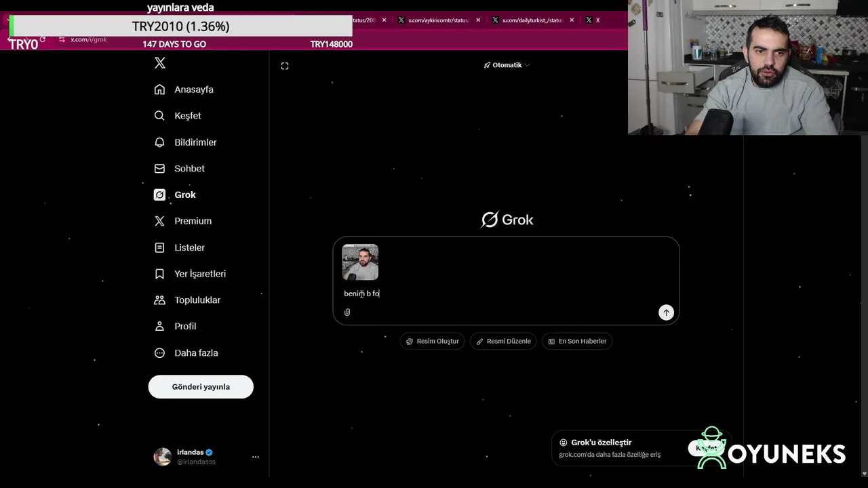Click the Resim Oluştur button
The image size is (868, 488).
433,341
